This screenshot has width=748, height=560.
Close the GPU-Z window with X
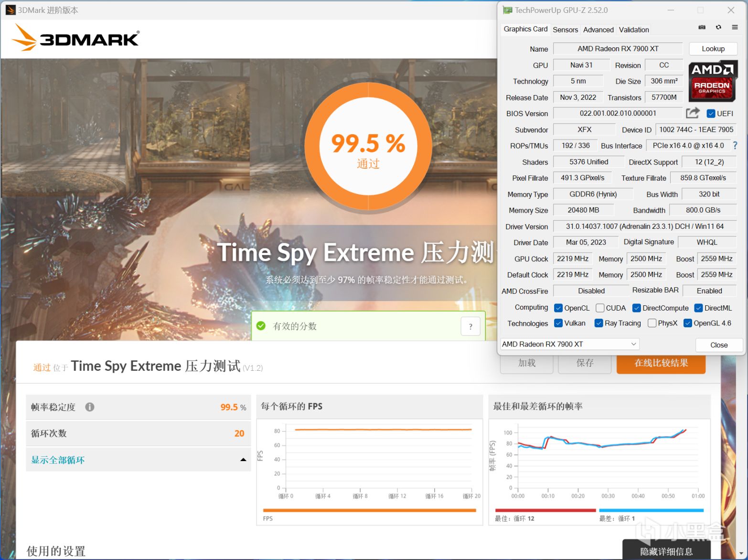731,10
